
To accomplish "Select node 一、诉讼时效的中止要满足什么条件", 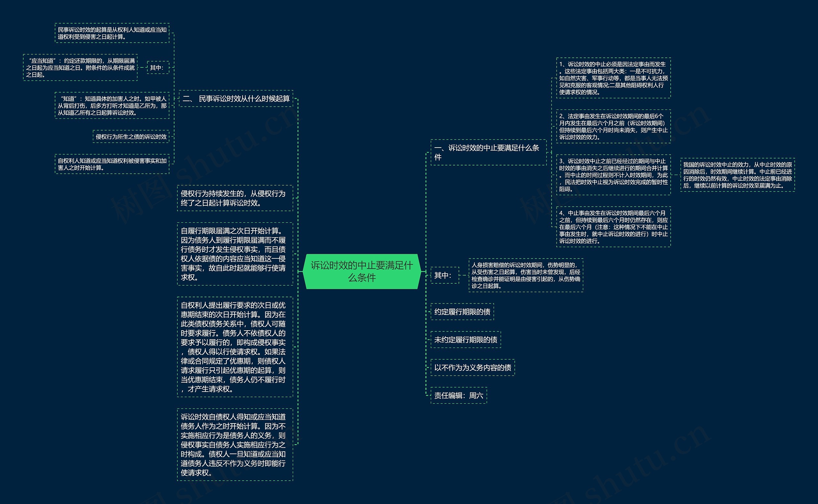I will click(x=489, y=152).
